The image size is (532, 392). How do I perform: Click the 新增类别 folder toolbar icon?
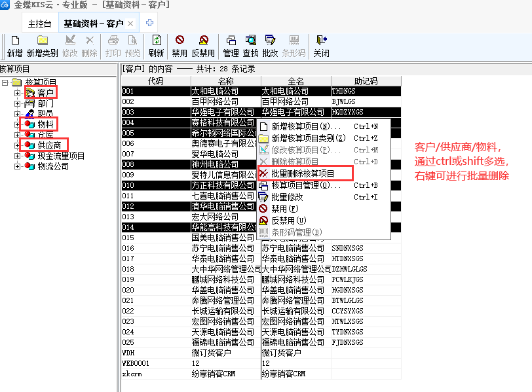(x=42, y=41)
